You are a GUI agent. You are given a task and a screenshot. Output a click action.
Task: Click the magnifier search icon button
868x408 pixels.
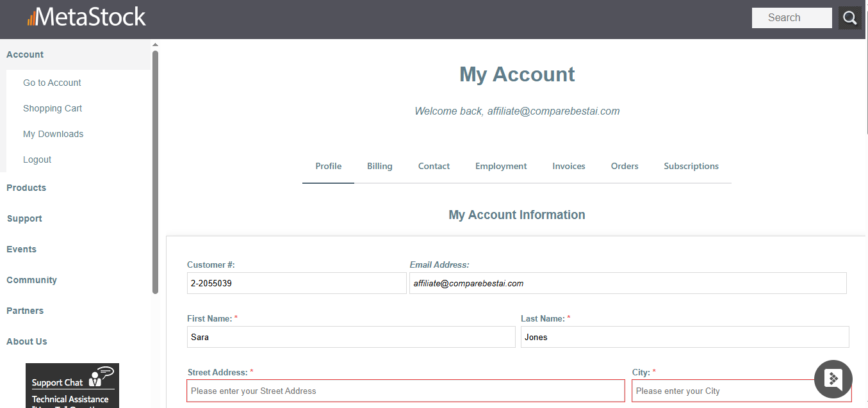click(849, 18)
